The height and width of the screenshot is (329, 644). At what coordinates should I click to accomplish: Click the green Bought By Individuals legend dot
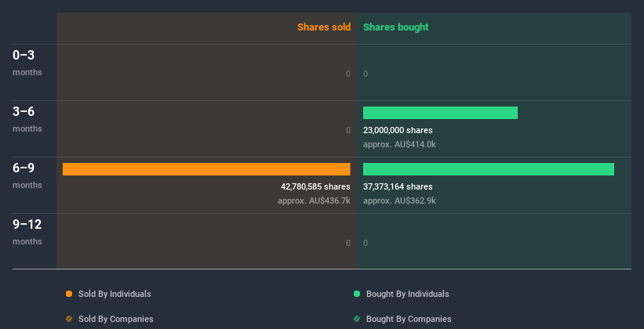pyautogui.click(x=357, y=294)
